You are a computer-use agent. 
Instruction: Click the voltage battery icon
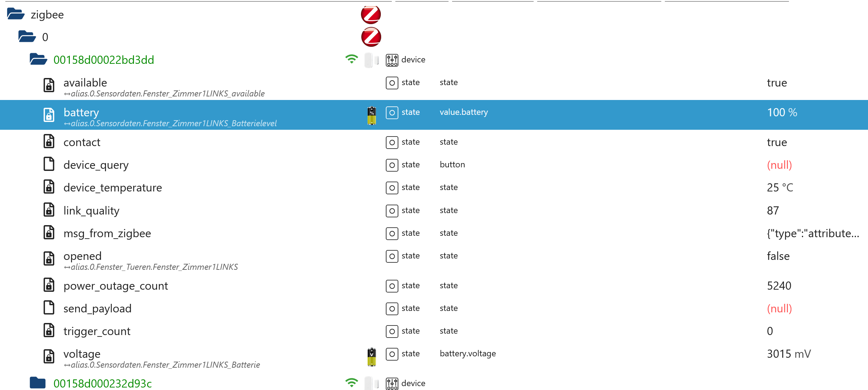(x=371, y=357)
